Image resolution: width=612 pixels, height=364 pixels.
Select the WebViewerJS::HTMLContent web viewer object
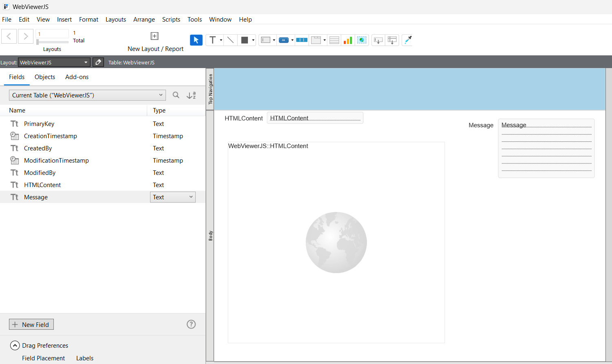pos(336,243)
